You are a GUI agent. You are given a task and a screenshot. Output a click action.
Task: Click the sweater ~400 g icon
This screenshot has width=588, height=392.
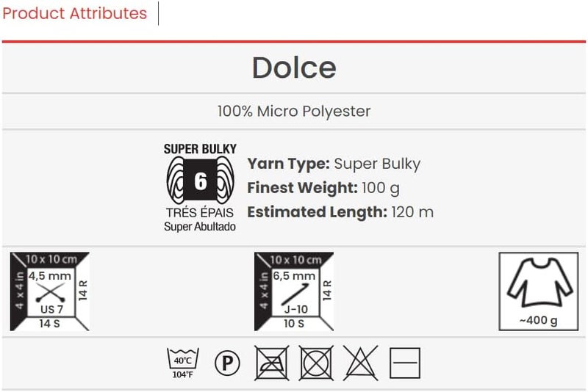[538, 291]
